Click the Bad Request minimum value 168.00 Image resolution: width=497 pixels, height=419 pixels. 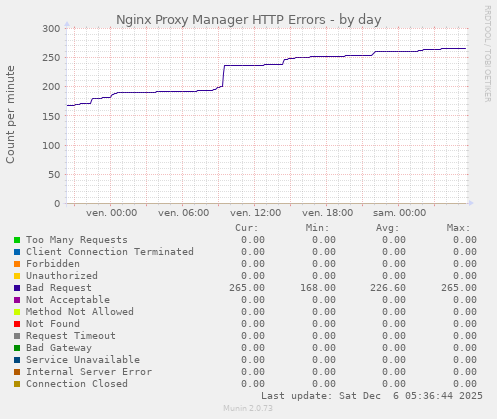tap(318, 288)
